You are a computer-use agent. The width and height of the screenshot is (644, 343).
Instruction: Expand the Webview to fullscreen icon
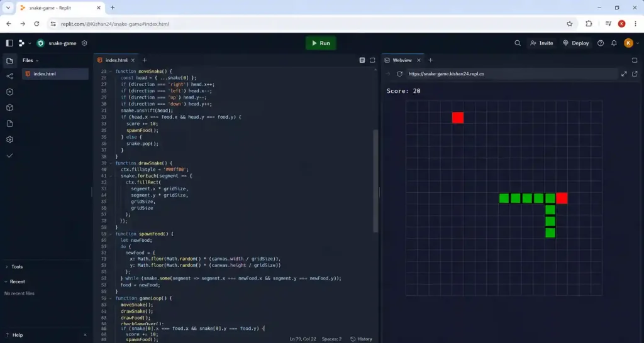click(624, 74)
